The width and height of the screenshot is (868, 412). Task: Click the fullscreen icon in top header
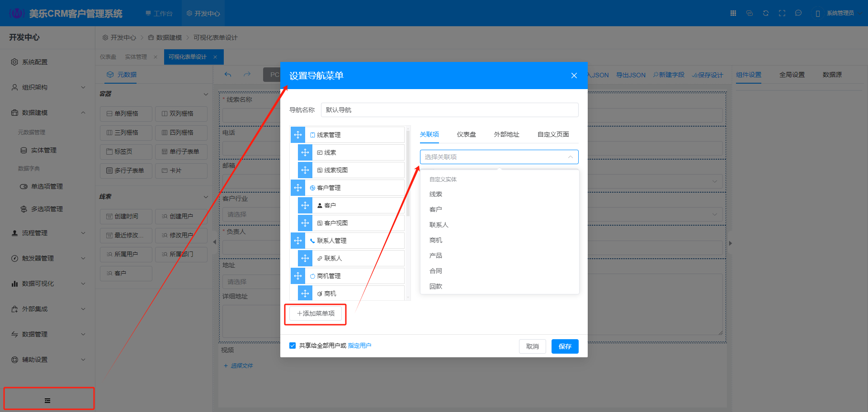pos(782,13)
